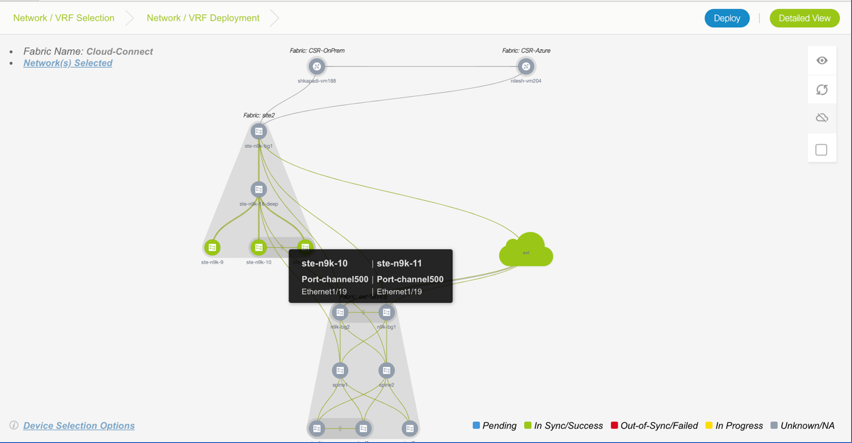Select the spine1 switch node

click(340, 370)
